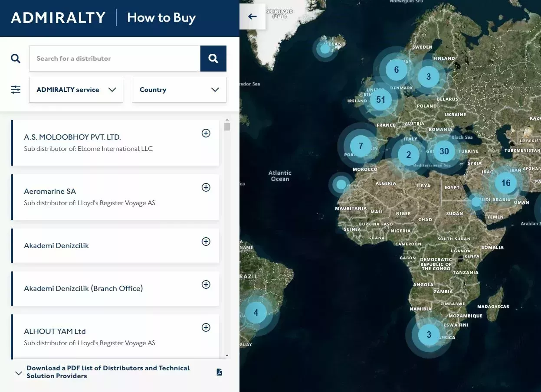
Task: Expand the Download a PDF list chevron
Action: tap(18, 373)
